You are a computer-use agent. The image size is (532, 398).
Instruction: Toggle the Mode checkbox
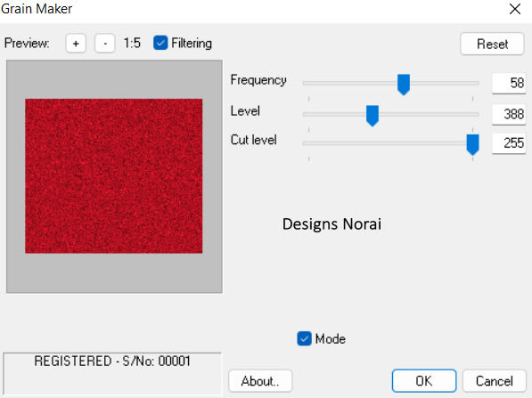[x=304, y=338]
